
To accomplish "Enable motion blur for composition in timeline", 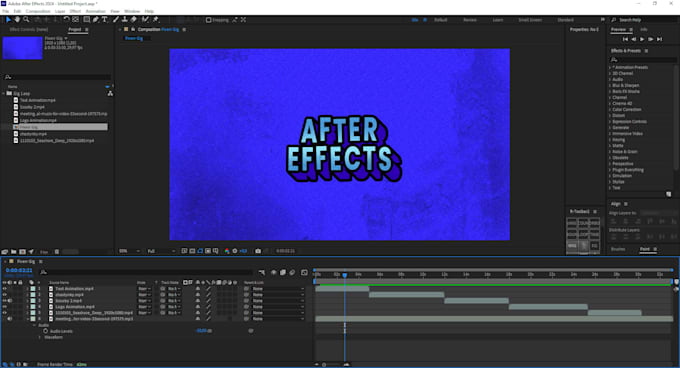I will tap(292, 272).
